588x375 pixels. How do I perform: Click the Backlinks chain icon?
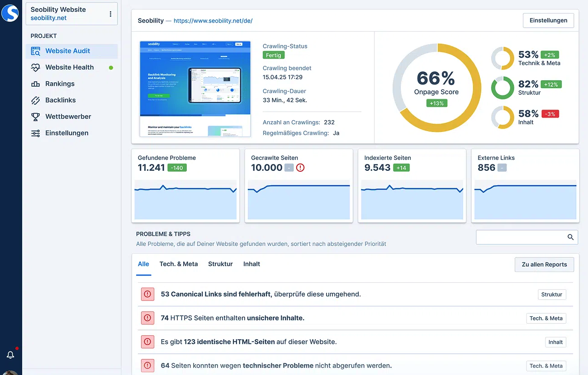click(35, 100)
